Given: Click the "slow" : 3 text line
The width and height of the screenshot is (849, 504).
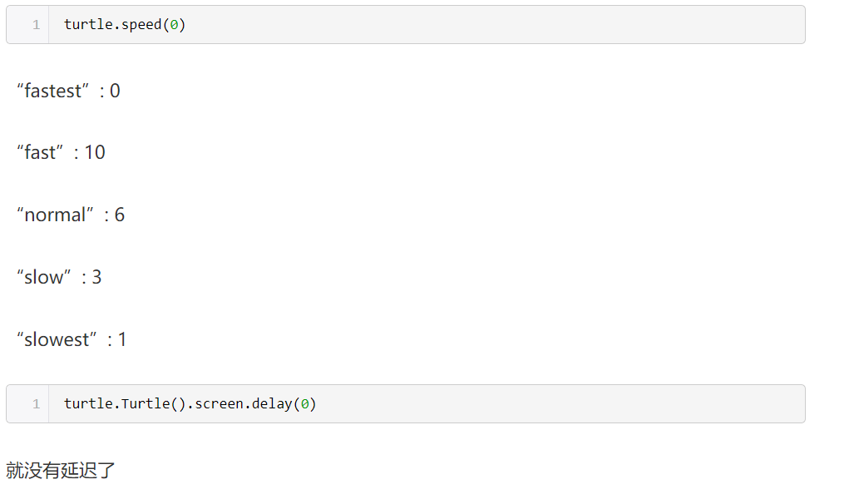Looking at the screenshot, I should tap(59, 277).
